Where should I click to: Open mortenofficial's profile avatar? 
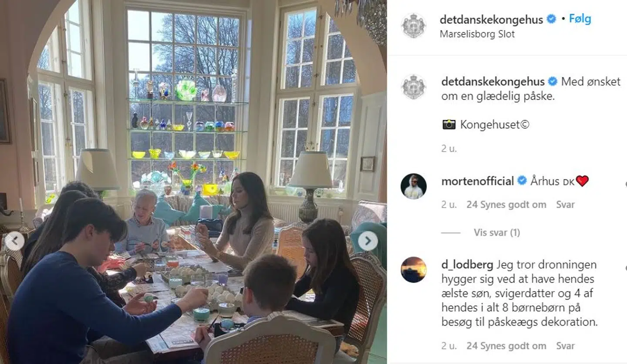[413, 186]
